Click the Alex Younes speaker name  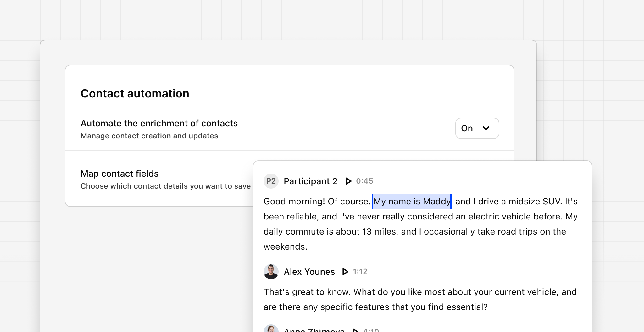coord(309,272)
